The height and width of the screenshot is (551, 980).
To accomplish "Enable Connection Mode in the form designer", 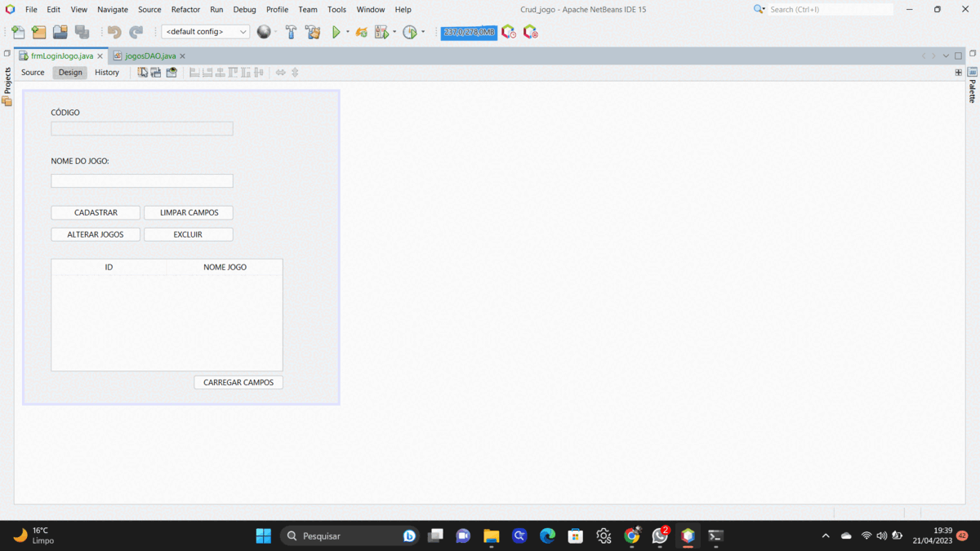I will [155, 72].
